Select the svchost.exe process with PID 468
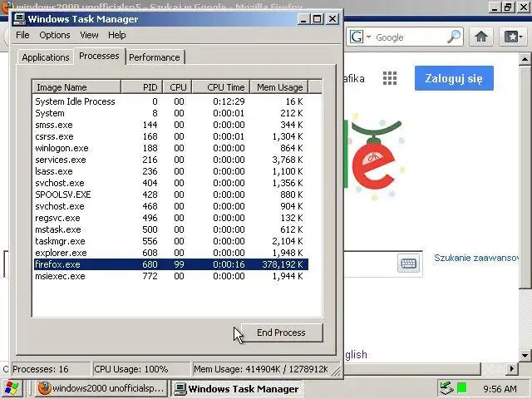Image resolution: width=532 pixels, height=399 pixels. pos(171,206)
